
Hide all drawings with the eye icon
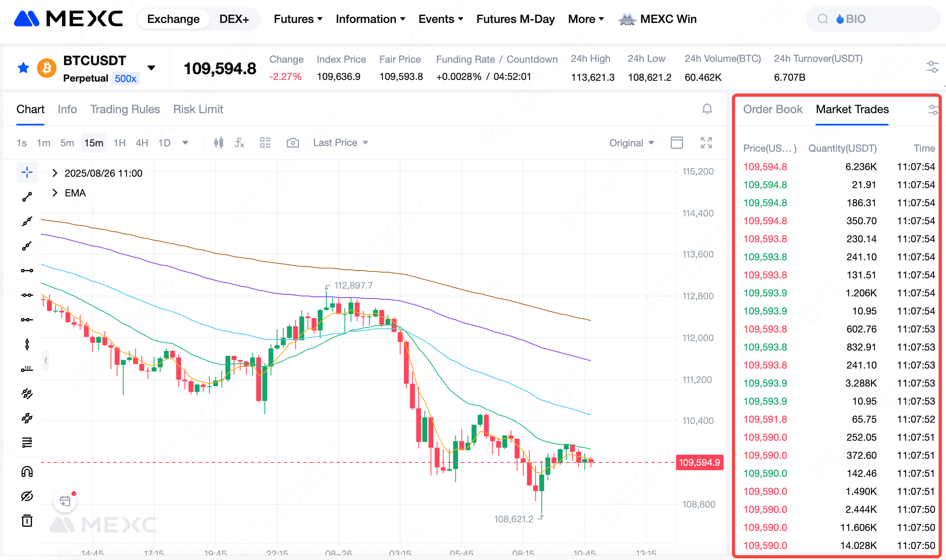27,496
